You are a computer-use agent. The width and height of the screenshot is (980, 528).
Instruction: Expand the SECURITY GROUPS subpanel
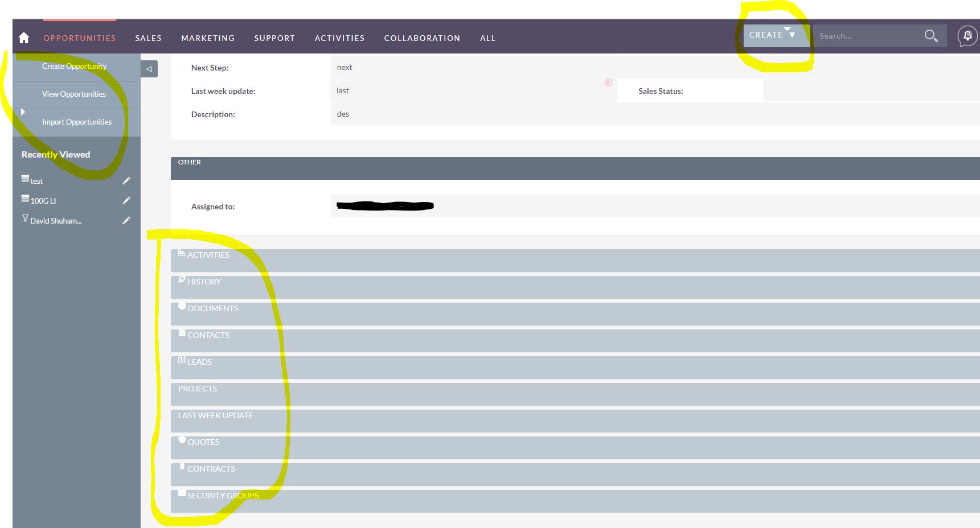click(575, 501)
